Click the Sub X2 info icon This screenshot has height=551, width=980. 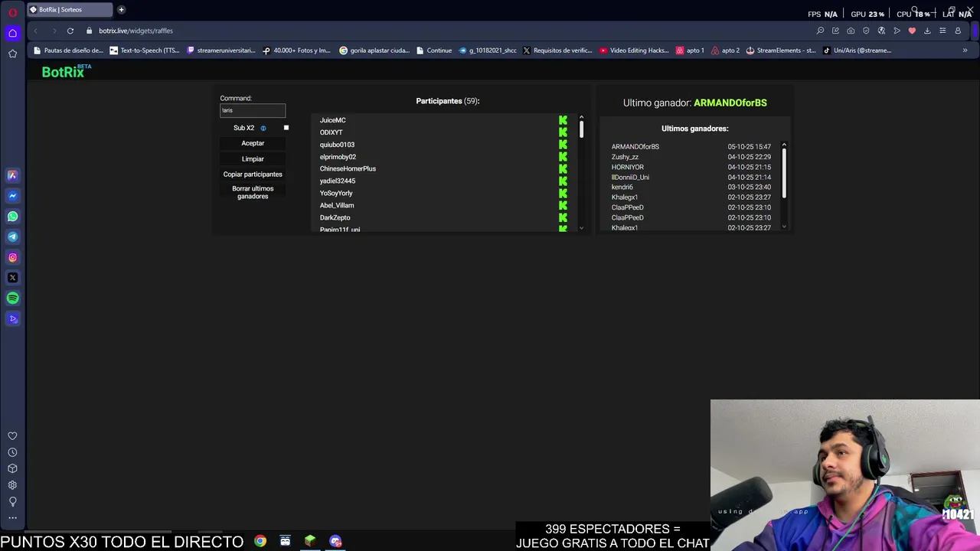(x=263, y=128)
